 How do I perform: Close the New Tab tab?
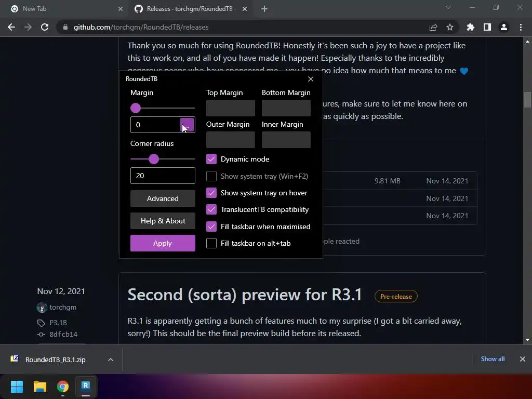click(121, 9)
